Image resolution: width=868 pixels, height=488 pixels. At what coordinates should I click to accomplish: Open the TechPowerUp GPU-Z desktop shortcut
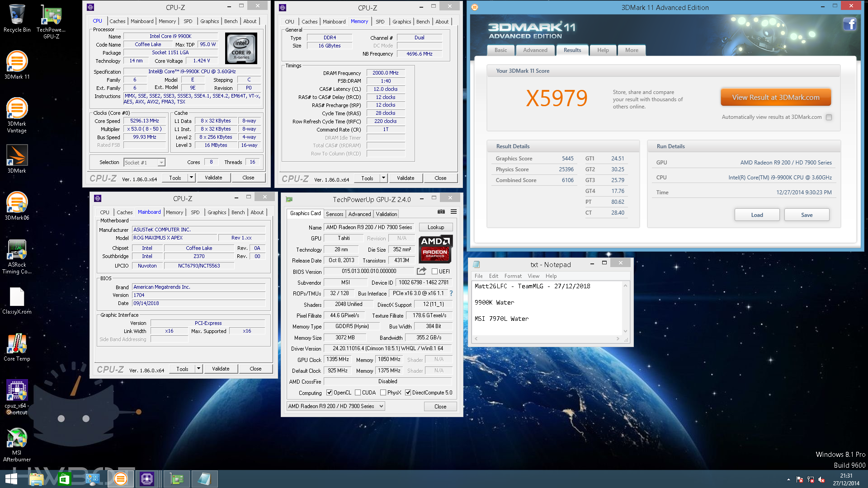tap(51, 21)
